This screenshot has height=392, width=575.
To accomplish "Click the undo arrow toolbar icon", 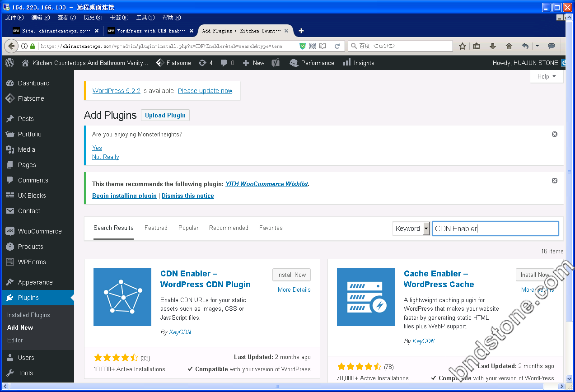I will 525,46.
